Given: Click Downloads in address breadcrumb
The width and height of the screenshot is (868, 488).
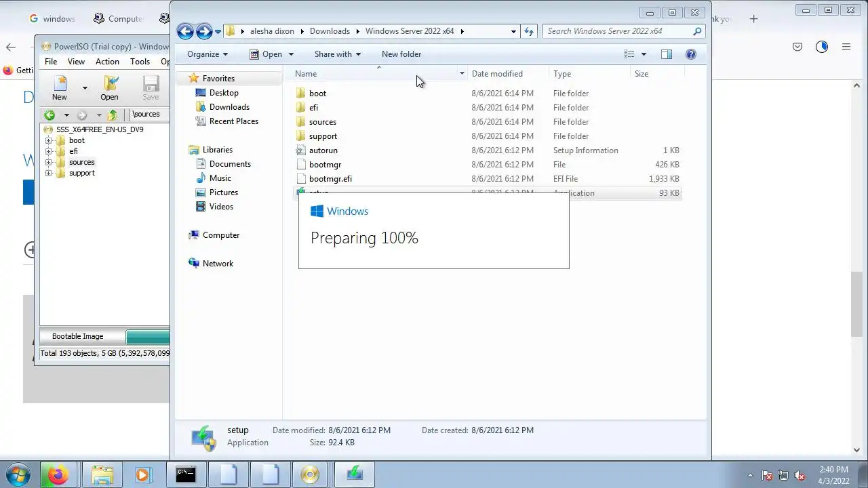Looking at the screenshot, I should click(x=330, y=31).
